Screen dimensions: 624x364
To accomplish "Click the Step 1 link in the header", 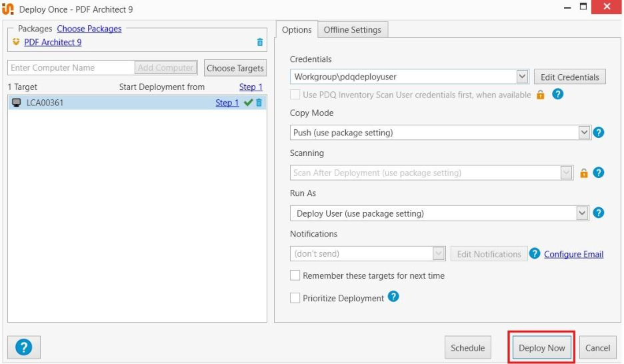I will (x=251, y=87).
